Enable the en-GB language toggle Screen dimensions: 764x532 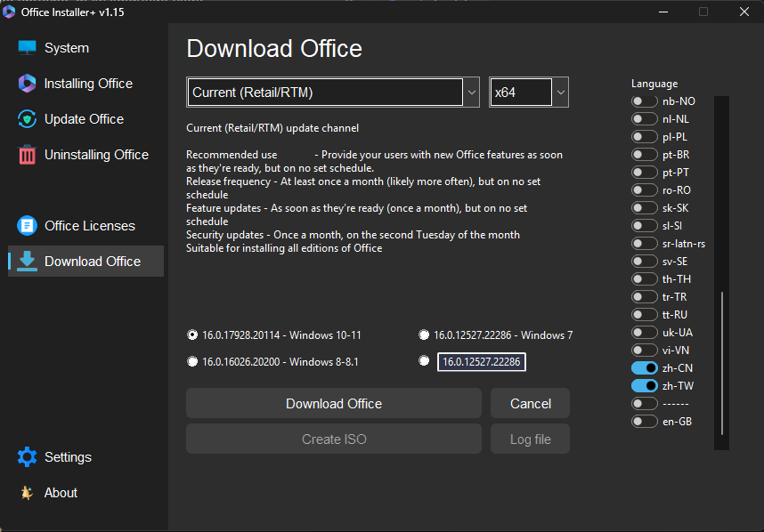(x=644, y=422)
